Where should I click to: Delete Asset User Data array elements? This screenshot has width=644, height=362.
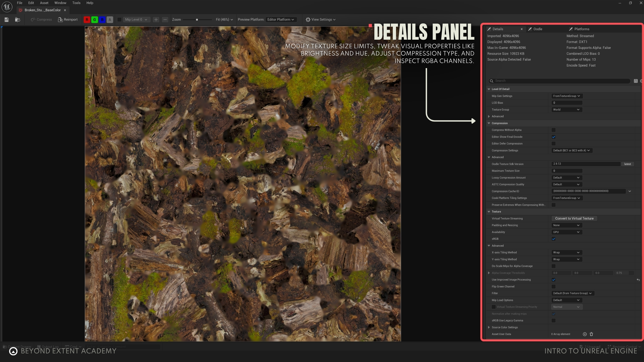(591, 334)
